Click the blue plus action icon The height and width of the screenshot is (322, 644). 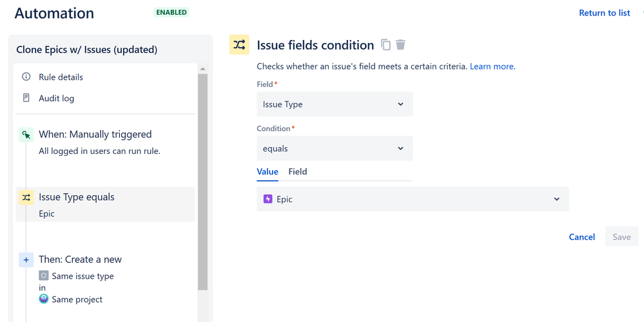tap(26, 260)
